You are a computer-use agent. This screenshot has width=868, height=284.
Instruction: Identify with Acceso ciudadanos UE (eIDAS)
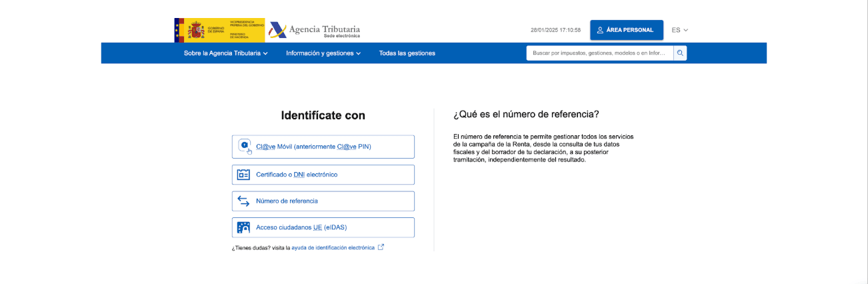tap(323, 227)
